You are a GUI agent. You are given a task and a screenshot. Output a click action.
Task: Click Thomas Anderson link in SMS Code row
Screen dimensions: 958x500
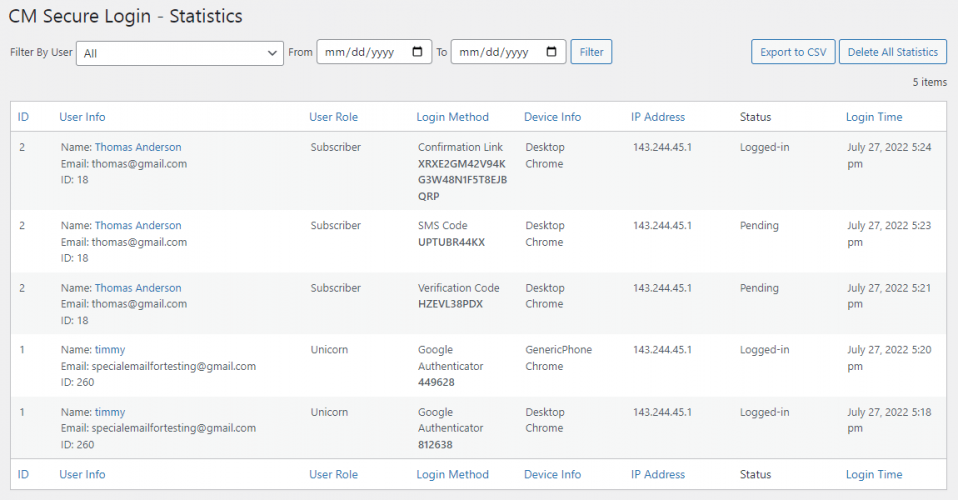click(x=138, y=225)
